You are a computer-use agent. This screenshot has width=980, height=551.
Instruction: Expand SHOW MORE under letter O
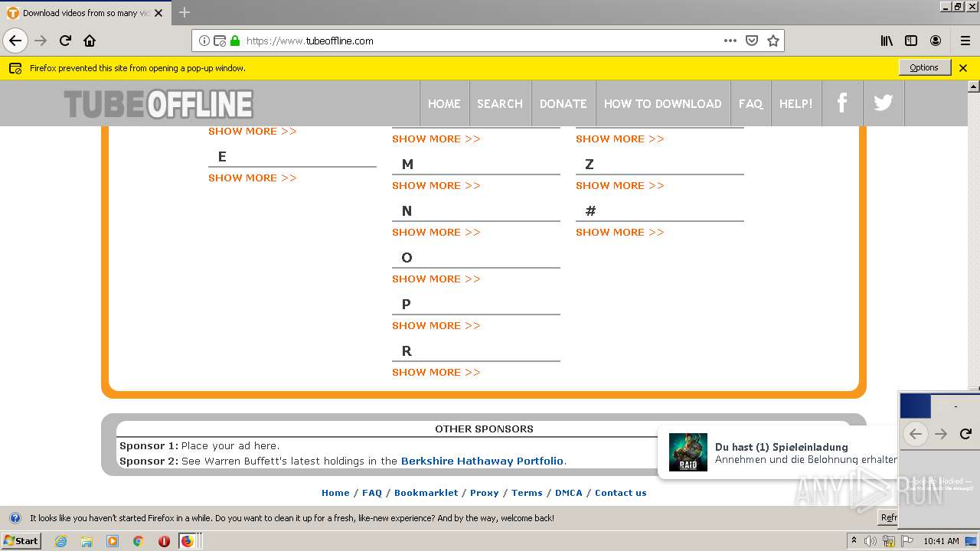[436, 279]
